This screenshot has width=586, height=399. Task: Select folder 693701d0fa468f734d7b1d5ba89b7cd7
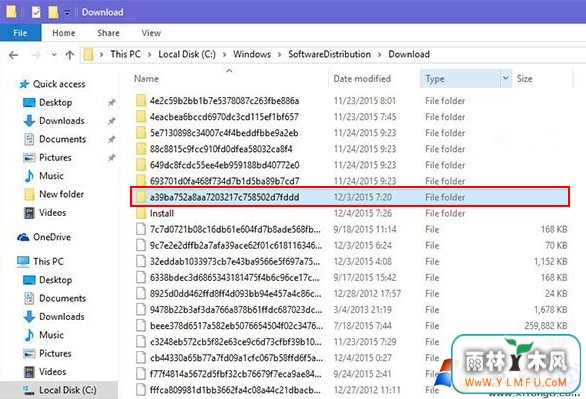click(224, 181)
